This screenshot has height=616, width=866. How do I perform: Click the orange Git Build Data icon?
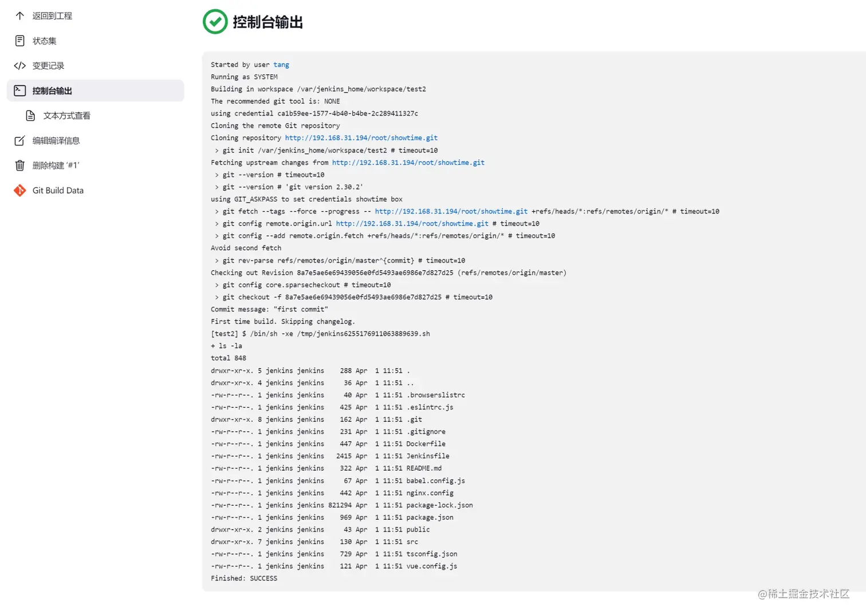pos(20,190)
